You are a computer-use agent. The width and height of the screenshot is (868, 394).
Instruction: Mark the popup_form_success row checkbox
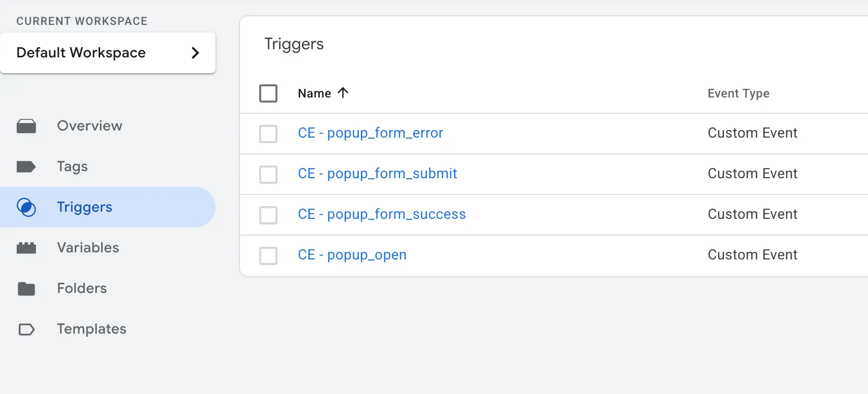[x=268, y=215]
